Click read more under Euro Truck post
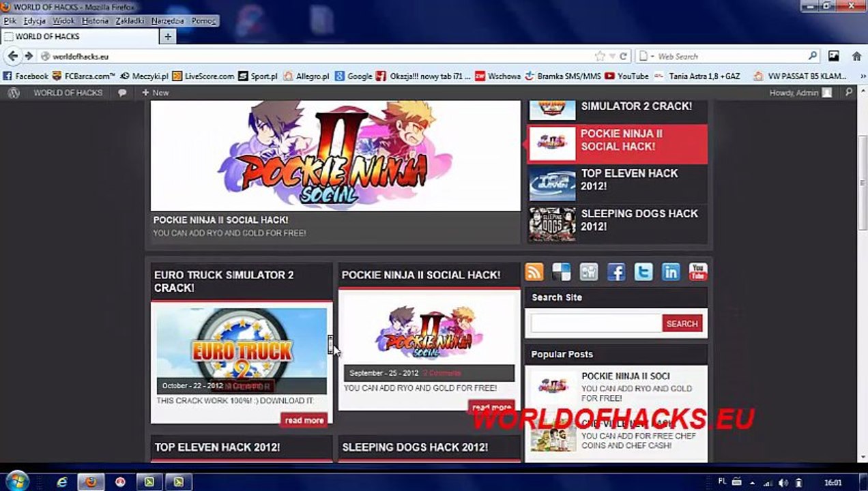The width and height of the screenshot is (868, 491). point(304,420)
